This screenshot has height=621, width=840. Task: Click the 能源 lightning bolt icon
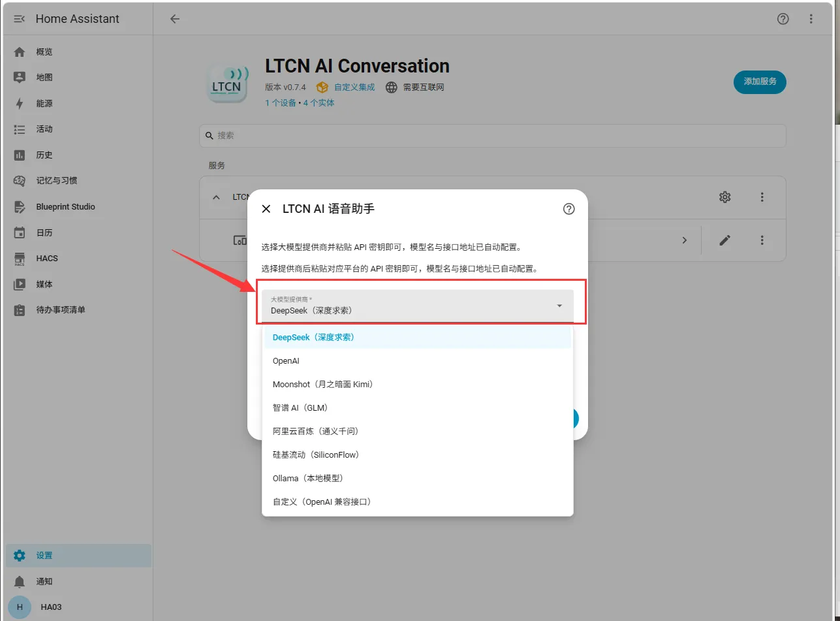coord(20,103)
